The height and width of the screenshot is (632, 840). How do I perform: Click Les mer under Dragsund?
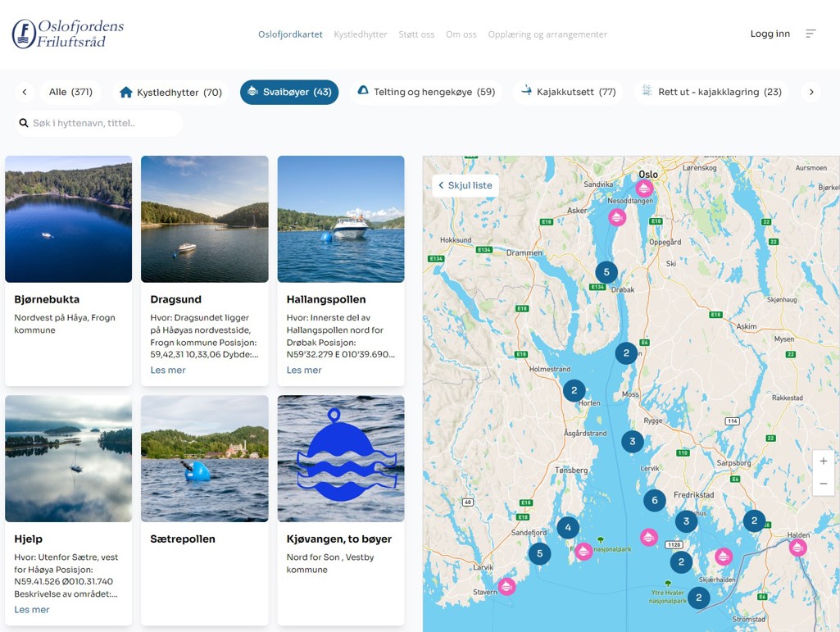(x=168, y=371)
